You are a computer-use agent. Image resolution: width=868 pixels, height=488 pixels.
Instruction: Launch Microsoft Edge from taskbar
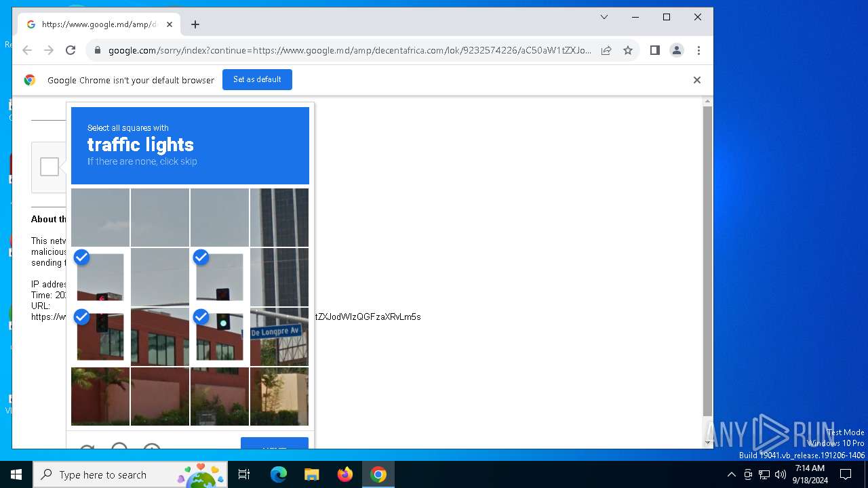pos(279,474)
